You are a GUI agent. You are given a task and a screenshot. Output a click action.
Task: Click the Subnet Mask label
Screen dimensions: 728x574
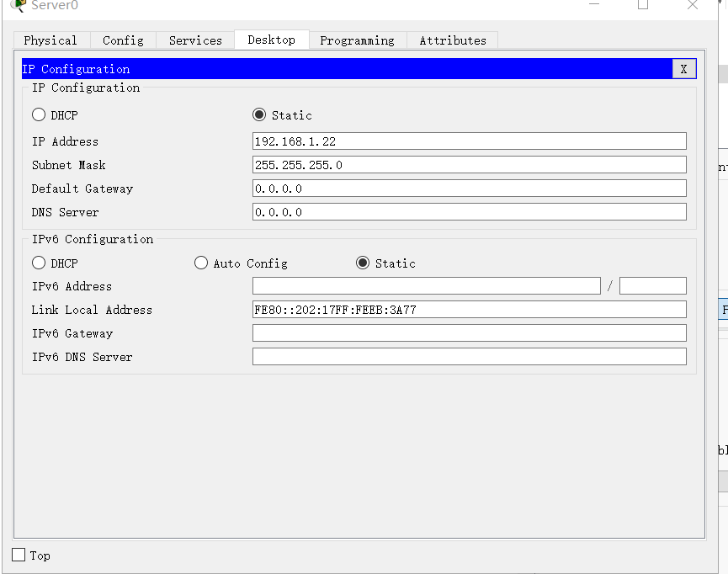[x=69, y=165]
